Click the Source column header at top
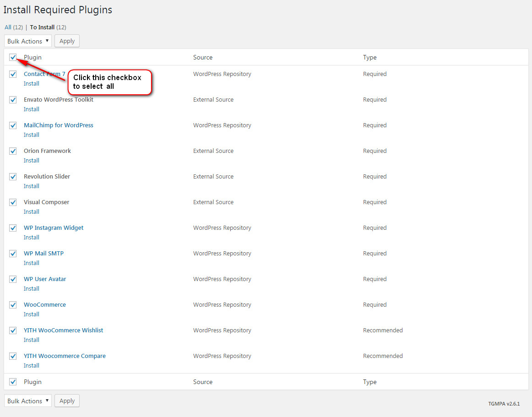 [x=203, y=57]
